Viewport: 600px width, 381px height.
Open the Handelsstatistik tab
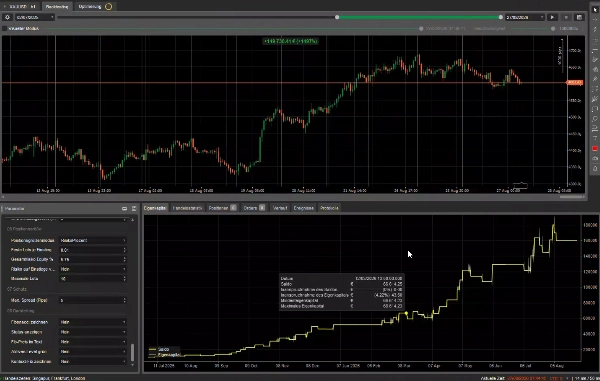click(x=187, y=208)
